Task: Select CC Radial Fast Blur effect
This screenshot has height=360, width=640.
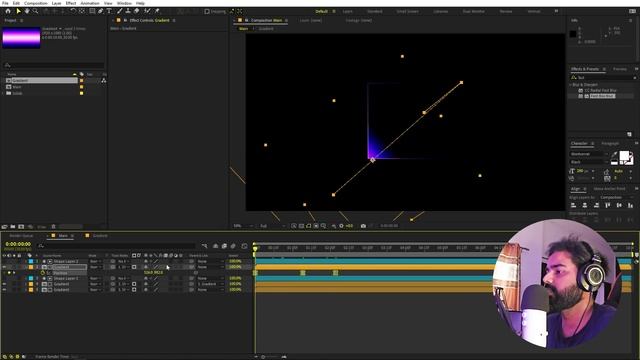Action: pos(600,90)
